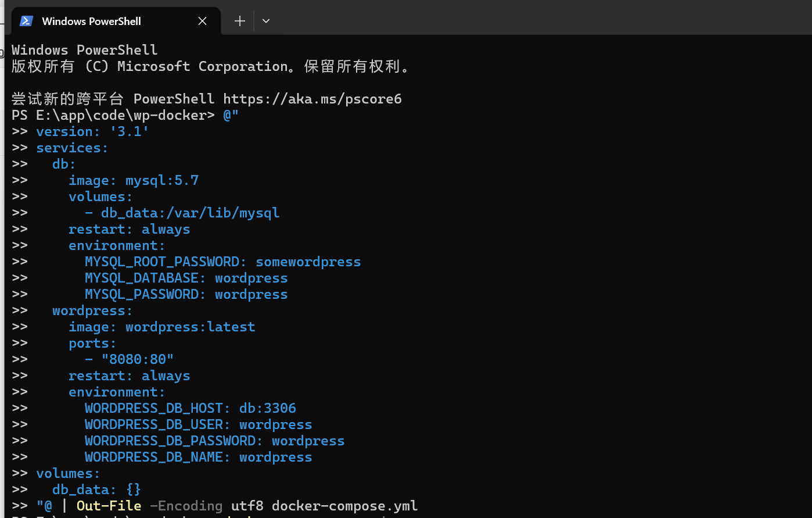Click the docker-compose.yml filename
812x518 pixels.
click(x=345, y=506)
